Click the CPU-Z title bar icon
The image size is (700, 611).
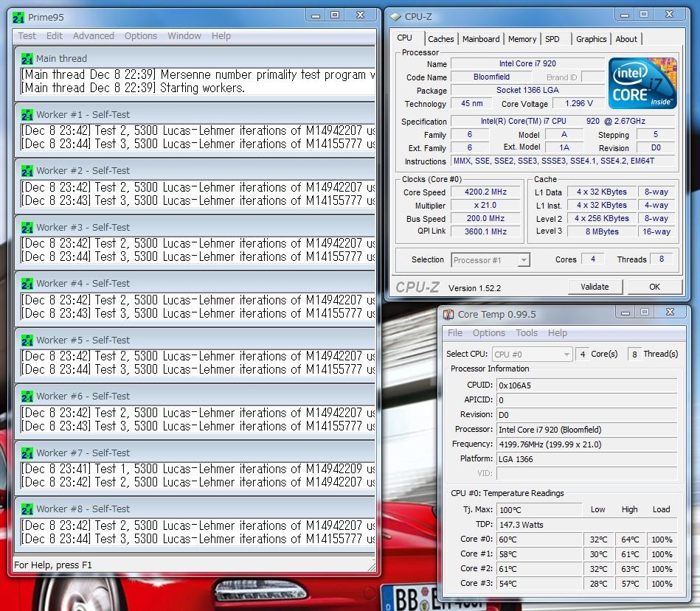coord(396,16)
